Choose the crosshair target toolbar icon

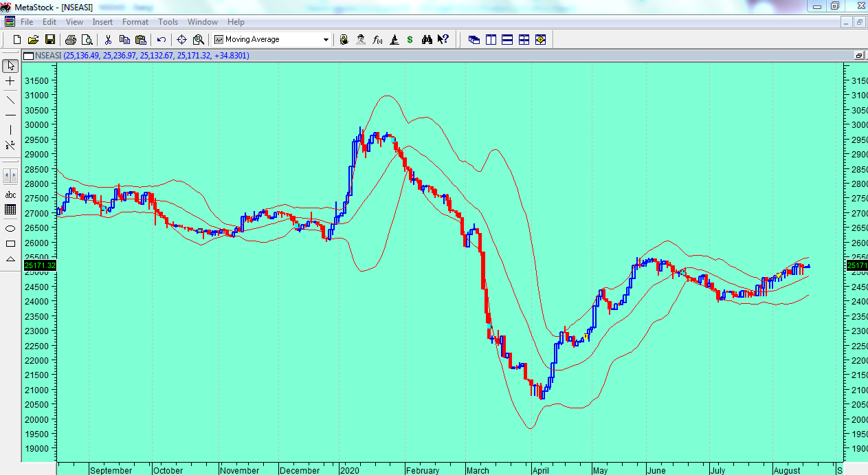181,40
